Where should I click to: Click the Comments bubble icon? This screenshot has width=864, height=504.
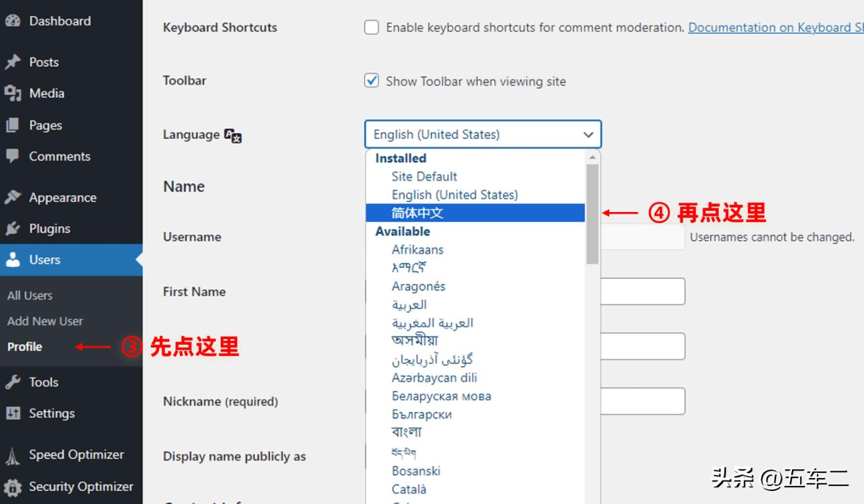[12, 156]
